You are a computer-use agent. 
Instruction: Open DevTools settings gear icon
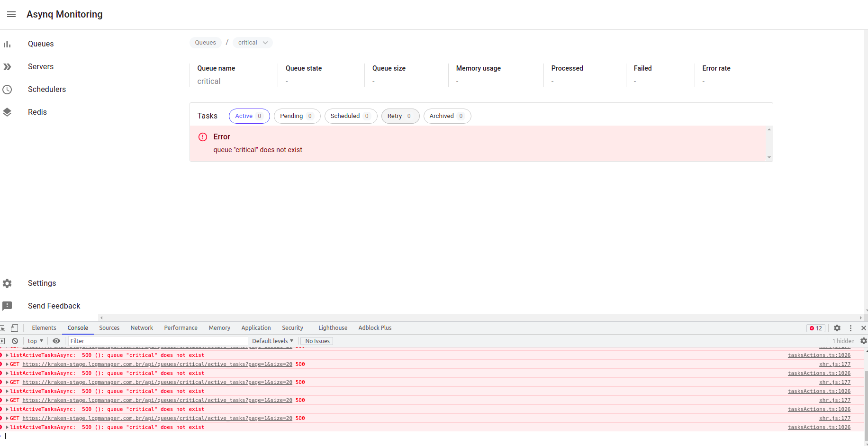pyautogui.click(x=837, y=328)
